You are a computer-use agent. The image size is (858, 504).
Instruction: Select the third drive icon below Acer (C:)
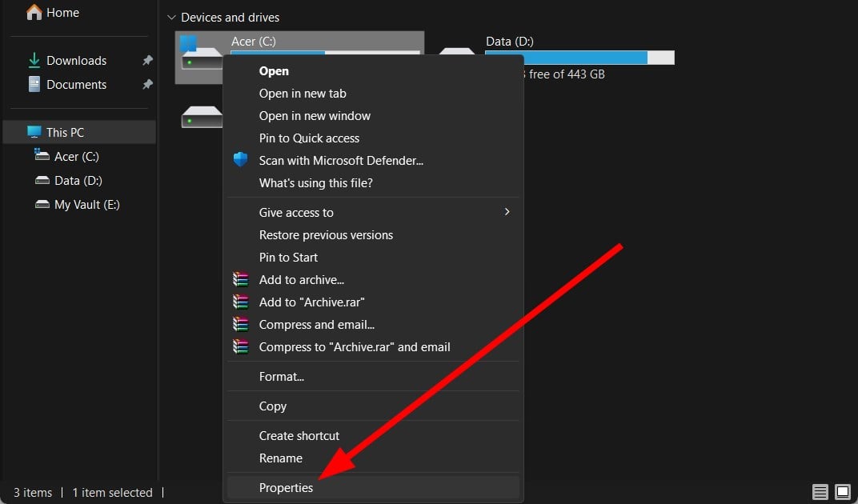coord(202,117)
